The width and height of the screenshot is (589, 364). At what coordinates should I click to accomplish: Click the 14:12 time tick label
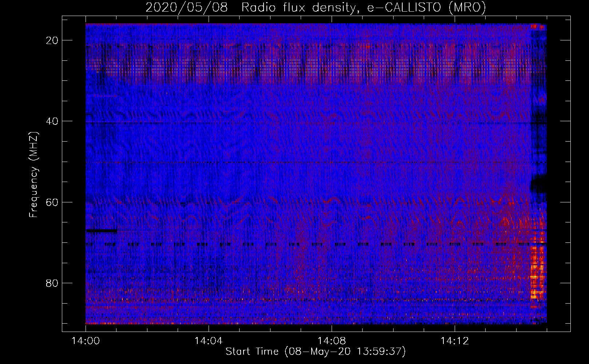click(455, 341)
